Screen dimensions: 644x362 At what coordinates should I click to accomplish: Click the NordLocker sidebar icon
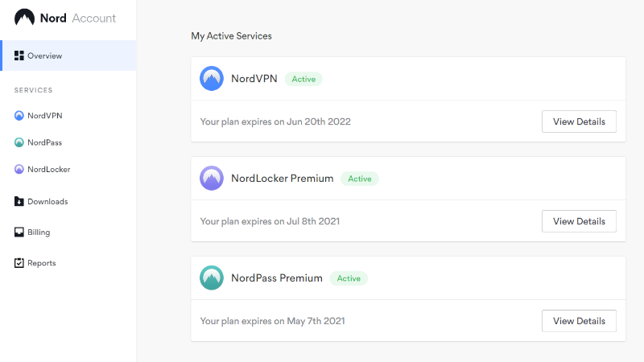pyautogui.click(x=19, y=170)
